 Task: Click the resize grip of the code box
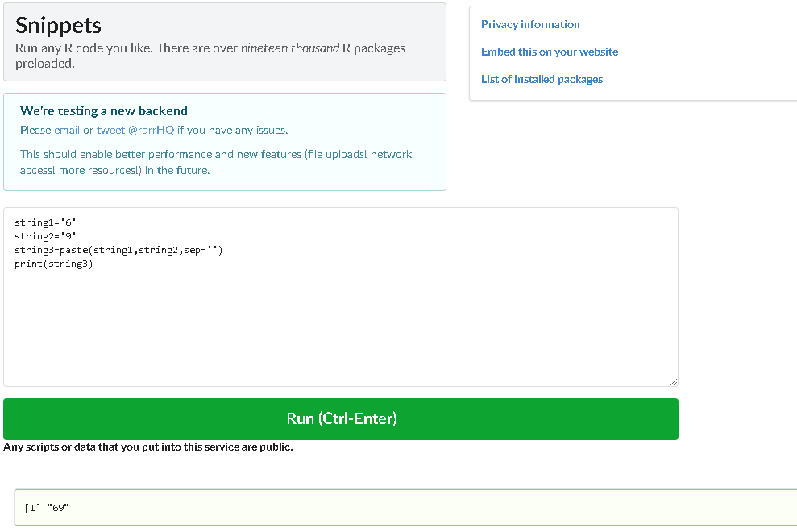coord(673,380)
